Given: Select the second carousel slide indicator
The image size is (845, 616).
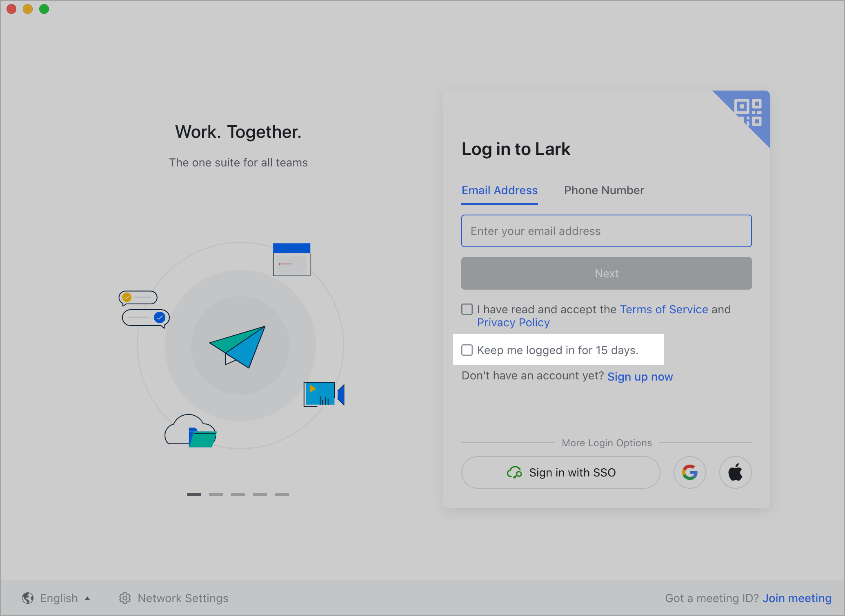Looking at the screenshot, I should [216, 494].
